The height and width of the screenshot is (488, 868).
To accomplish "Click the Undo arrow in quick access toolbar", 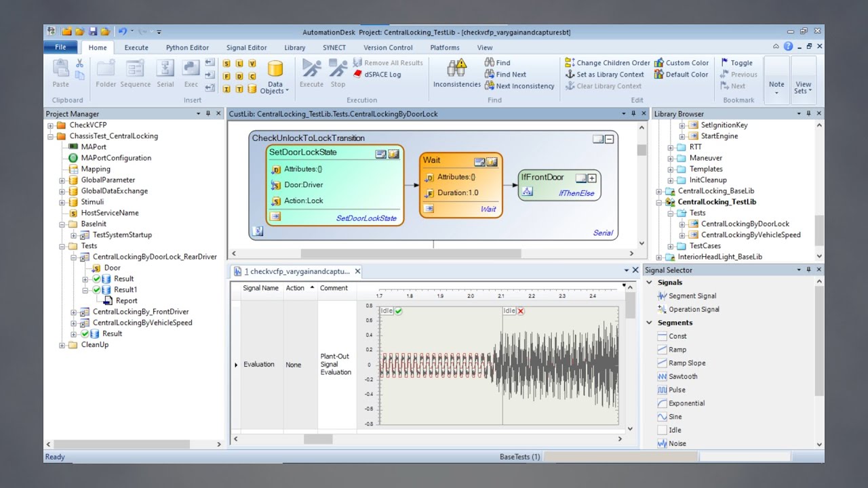I will [x=122, y=31].
